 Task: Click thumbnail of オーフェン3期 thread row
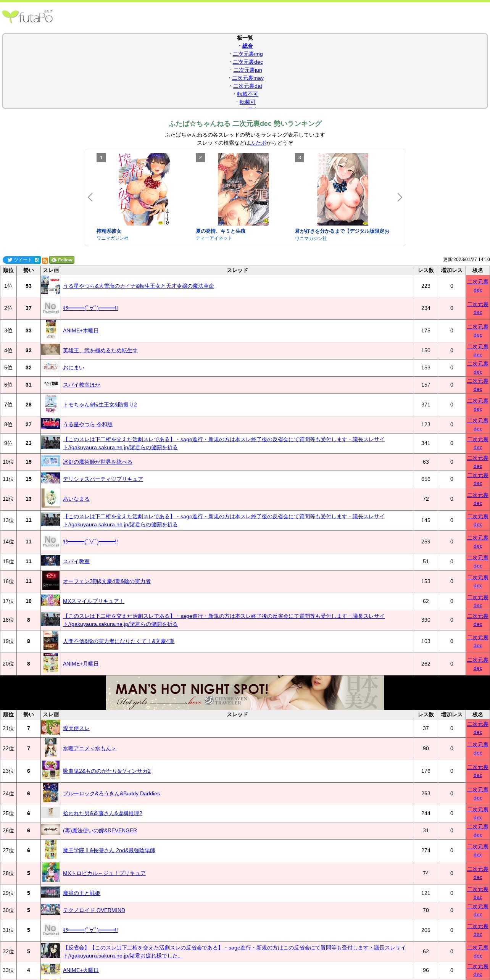coord(51,581)
